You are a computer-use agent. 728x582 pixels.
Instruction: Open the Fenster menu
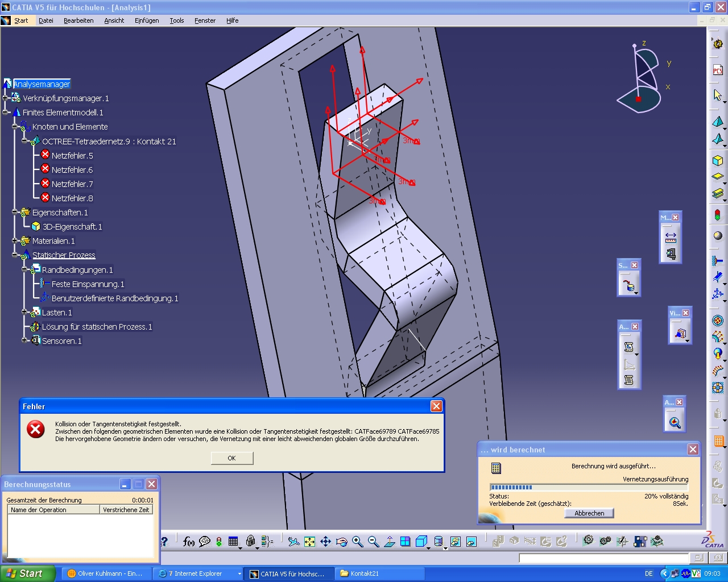click(x=205, y=20)
